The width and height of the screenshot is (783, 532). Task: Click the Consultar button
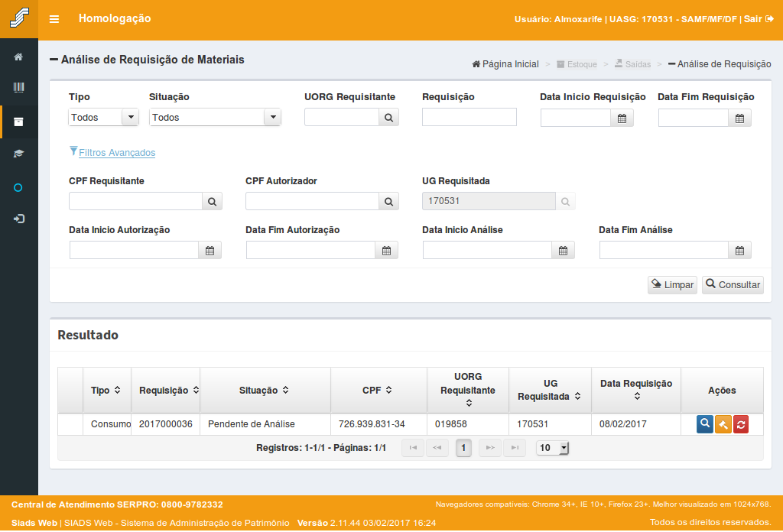pos(733,285)
